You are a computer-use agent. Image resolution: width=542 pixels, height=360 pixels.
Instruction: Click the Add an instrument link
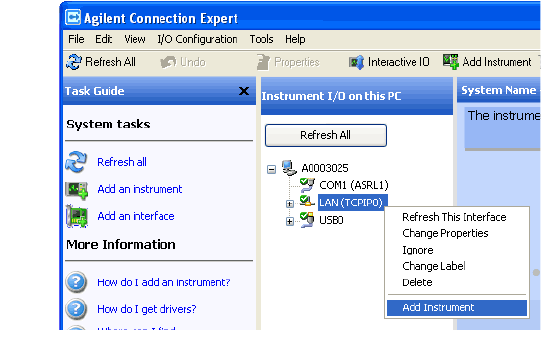(x=140, y=189)
